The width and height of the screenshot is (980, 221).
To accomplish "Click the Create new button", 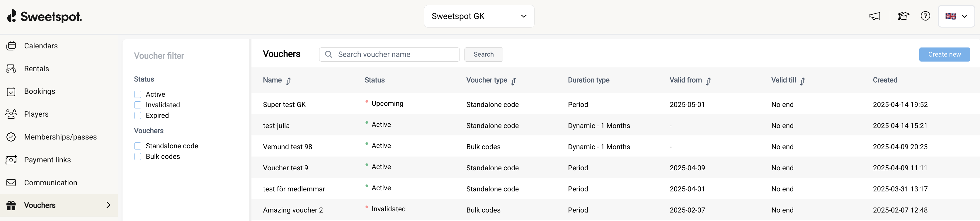I will (x=944, y=55).
